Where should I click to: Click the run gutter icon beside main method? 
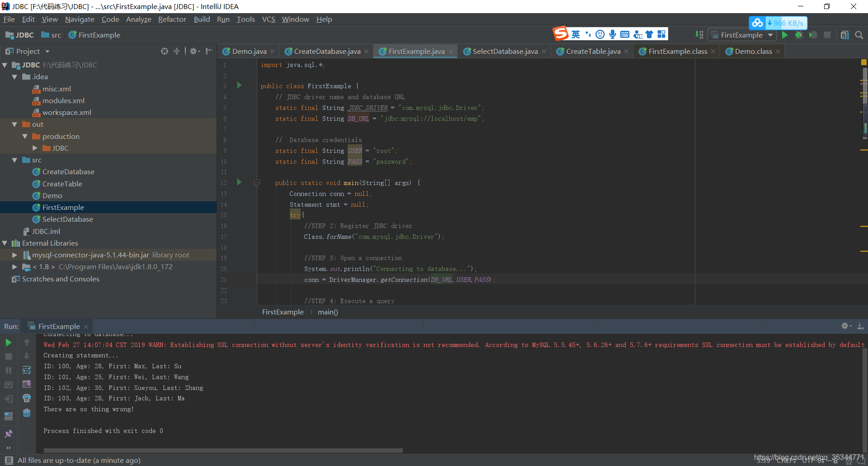[239, 182]
